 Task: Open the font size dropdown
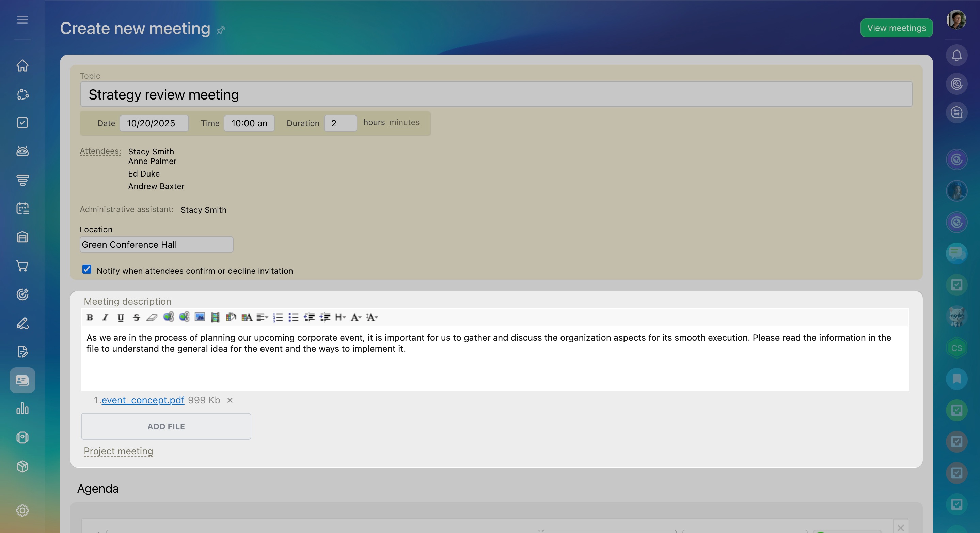(x=372, y=317)
